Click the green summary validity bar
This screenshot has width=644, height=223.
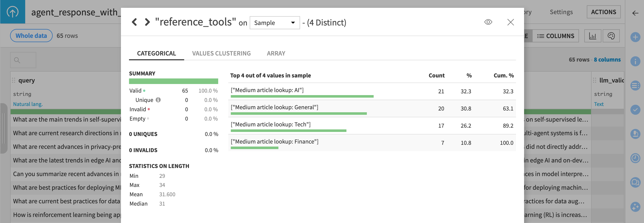(x=173, y=81)
